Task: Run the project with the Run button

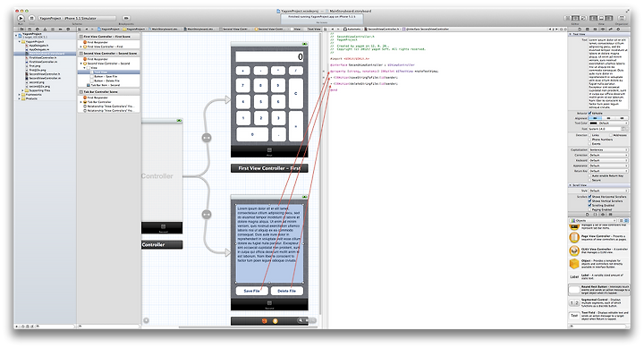Action: point(21,18)
